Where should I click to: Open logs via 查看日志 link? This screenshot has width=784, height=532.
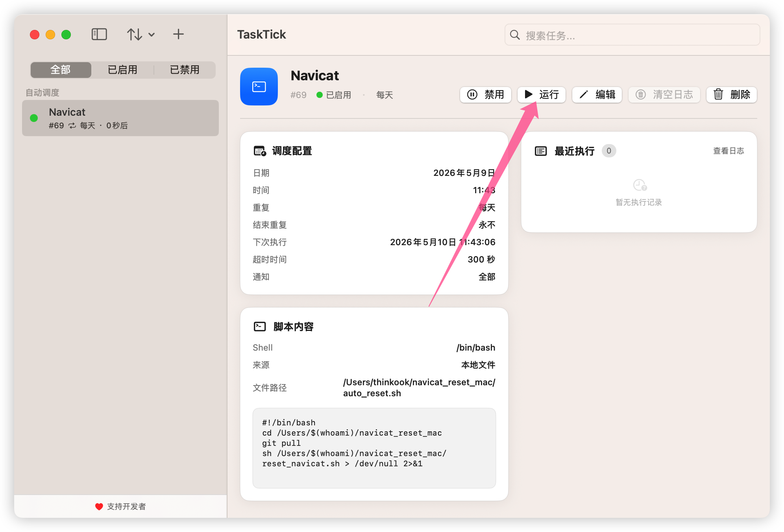[729, 151]
